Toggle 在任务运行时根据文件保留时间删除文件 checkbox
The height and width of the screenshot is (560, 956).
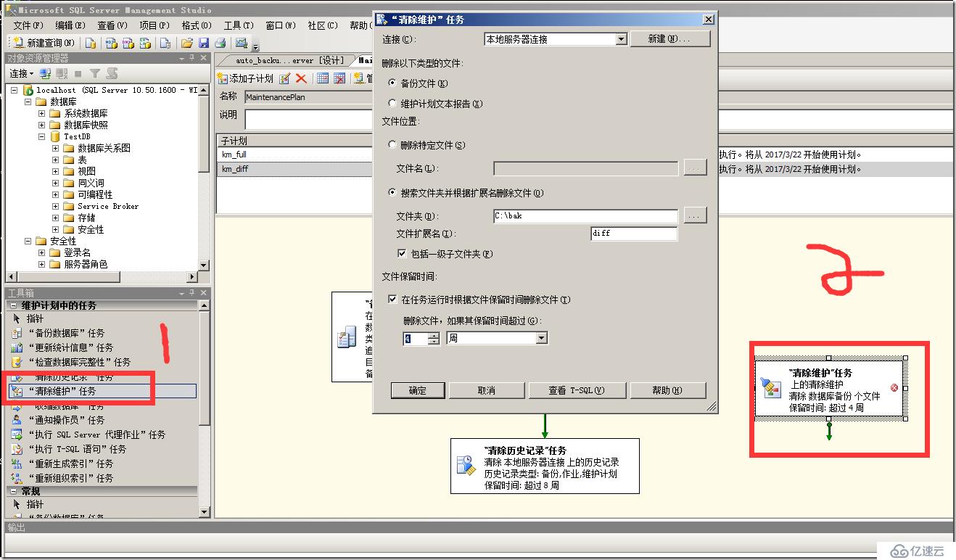[392, 300]
